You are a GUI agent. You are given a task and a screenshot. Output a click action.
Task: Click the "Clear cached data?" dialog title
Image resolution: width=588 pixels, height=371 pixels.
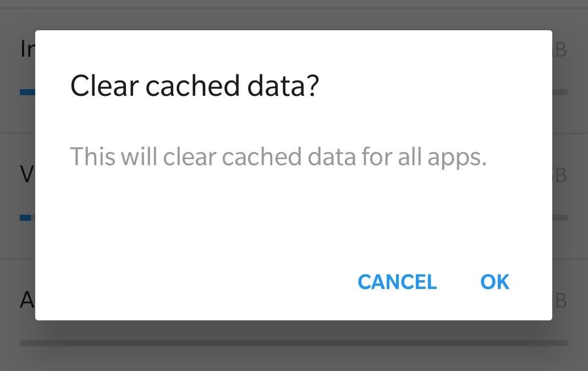point(195,86)
